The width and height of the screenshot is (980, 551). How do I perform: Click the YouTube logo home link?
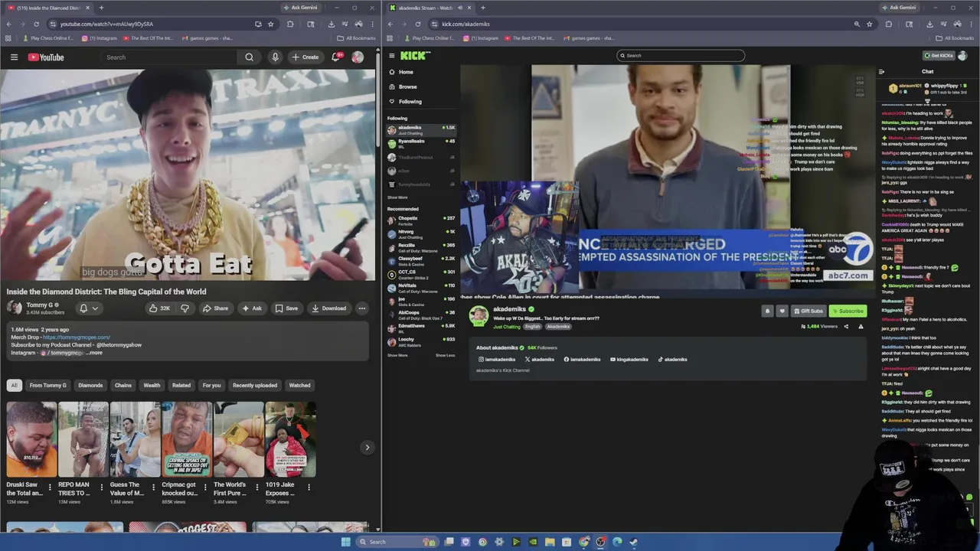46,57
